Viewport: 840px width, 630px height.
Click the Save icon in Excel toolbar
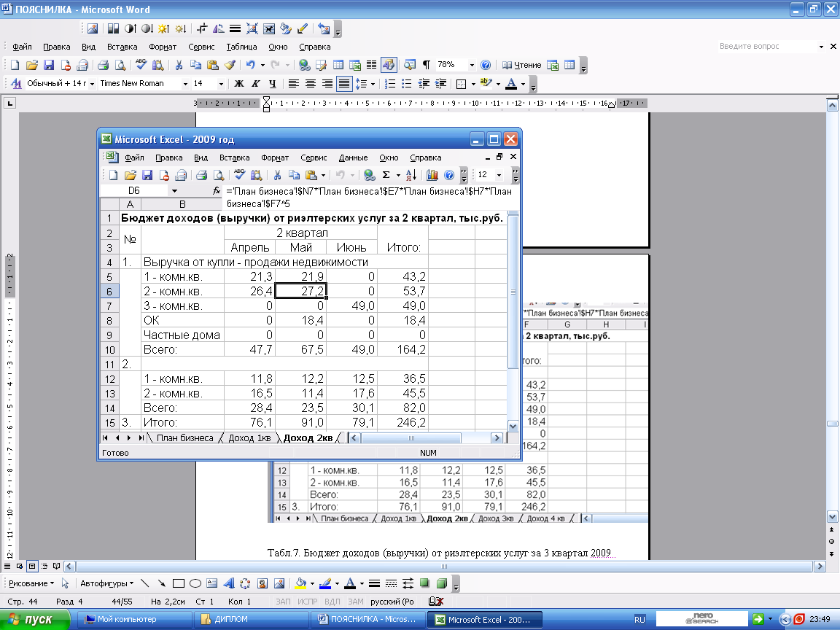tap(147, 175)
